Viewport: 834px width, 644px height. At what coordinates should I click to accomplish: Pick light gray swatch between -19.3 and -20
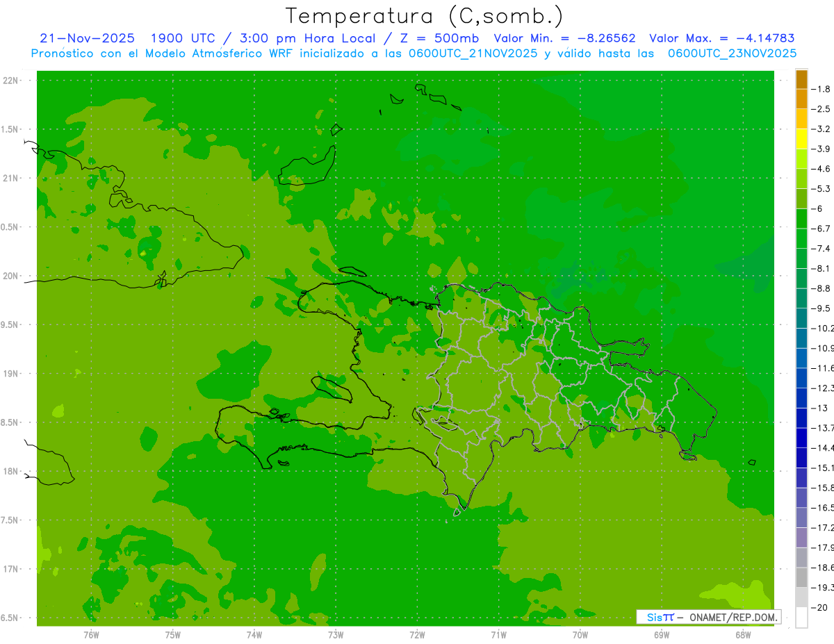[801, 597]
